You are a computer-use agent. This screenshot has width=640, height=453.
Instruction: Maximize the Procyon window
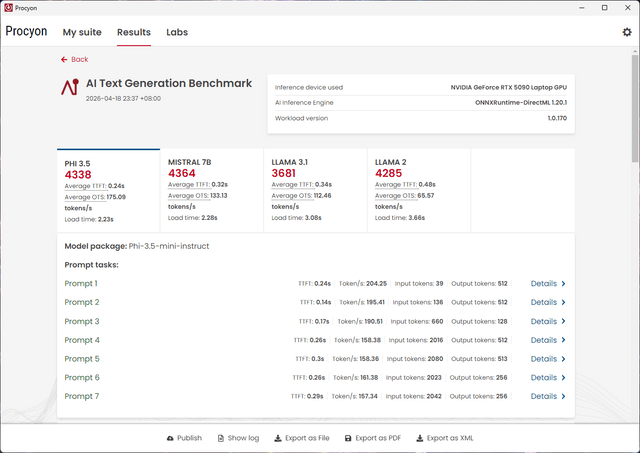pyautogui.click(x=604, y=8)
